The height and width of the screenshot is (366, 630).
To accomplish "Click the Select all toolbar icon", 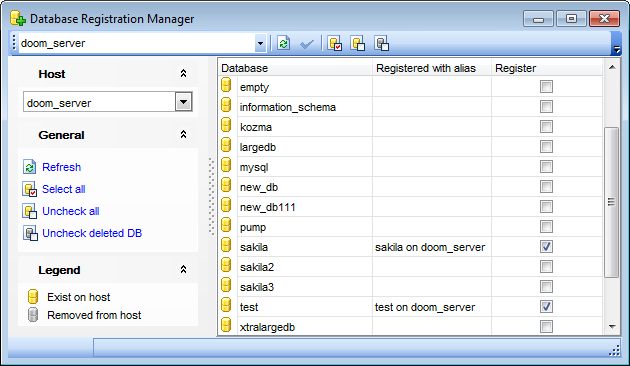I will coord(335,43).
